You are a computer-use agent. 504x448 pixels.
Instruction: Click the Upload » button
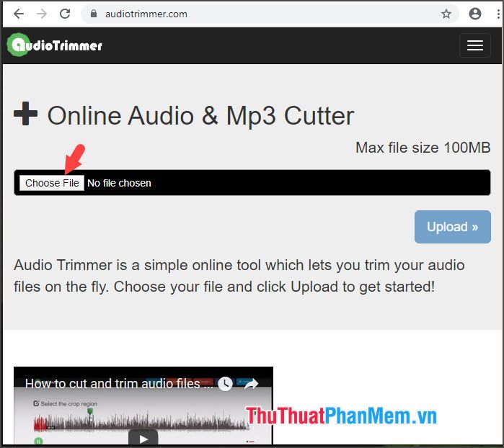click(x=452, y=227)
